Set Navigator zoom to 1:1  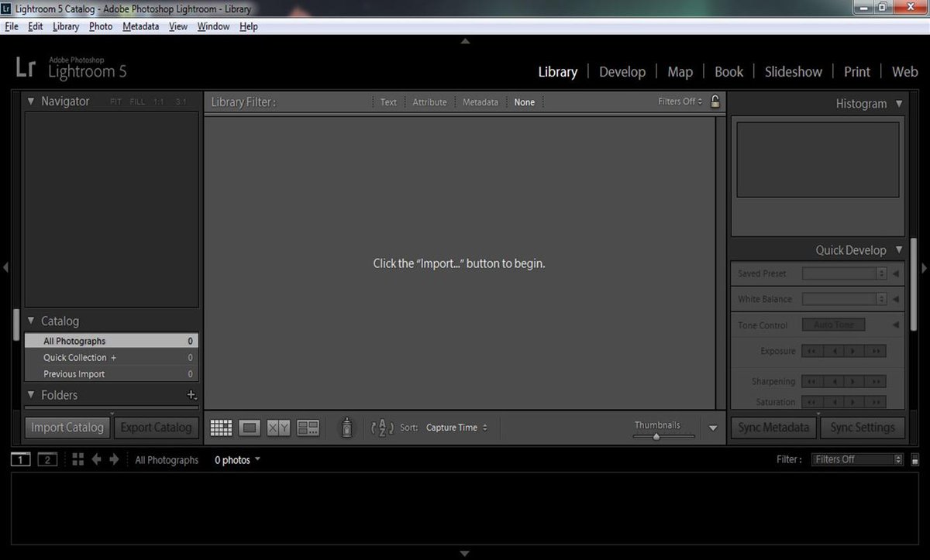(x=159, y=101)
